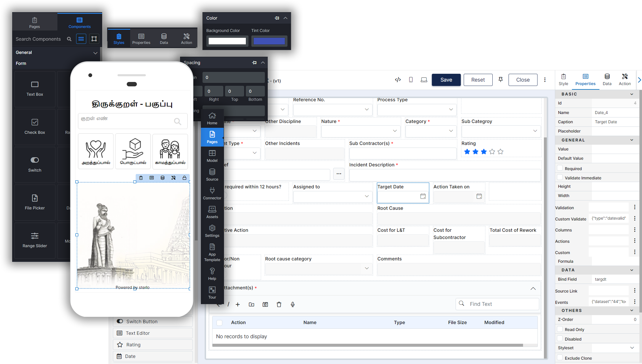The image size is (642, 364).
Task: Open the Target Date calendar picker
Action: [x=423, y=196]
